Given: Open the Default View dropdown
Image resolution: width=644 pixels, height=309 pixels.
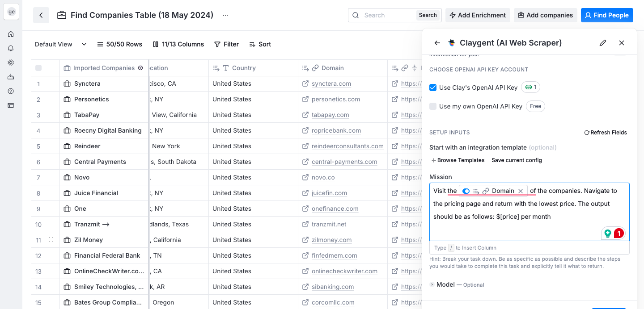Looking at the screenshot, I should pos(61,44).
